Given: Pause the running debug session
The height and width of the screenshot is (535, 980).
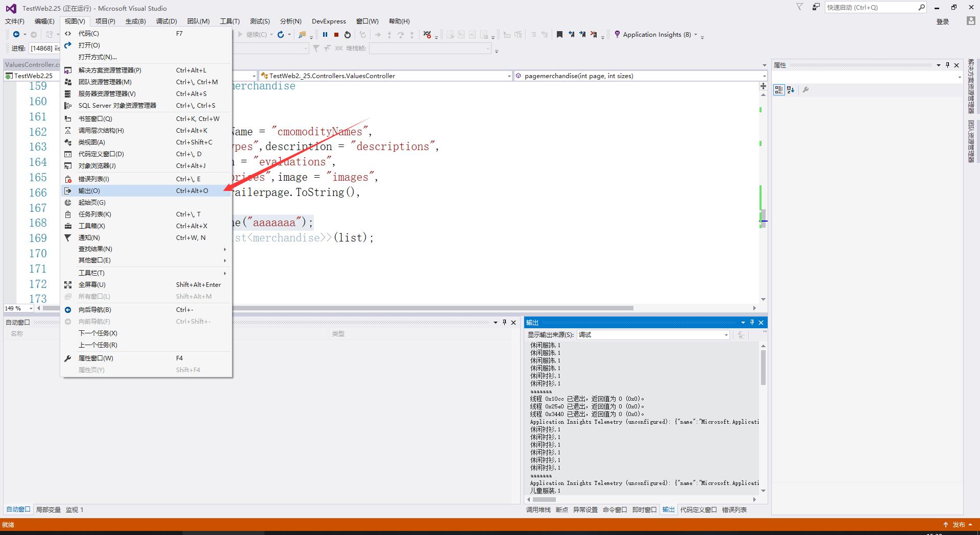Looking at the screenshot, I should pos(326,35).
